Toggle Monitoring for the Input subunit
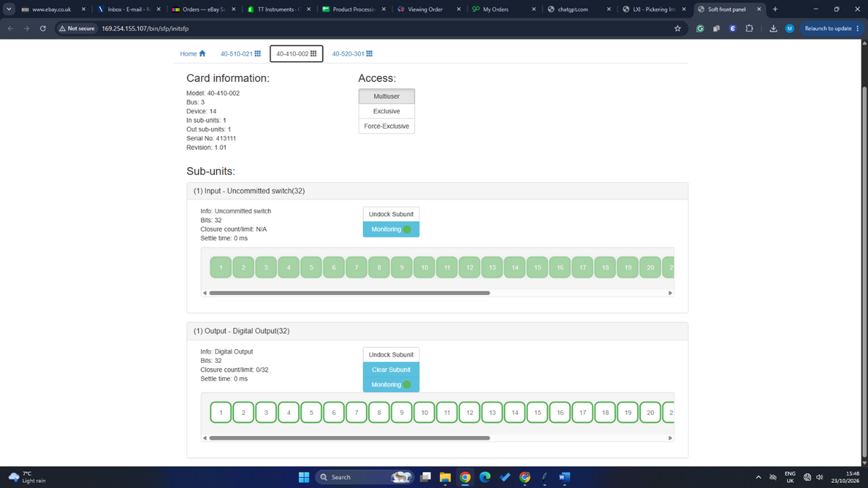Screen dimensions: 868x488 pyautogui.click(x=391, y=229)
